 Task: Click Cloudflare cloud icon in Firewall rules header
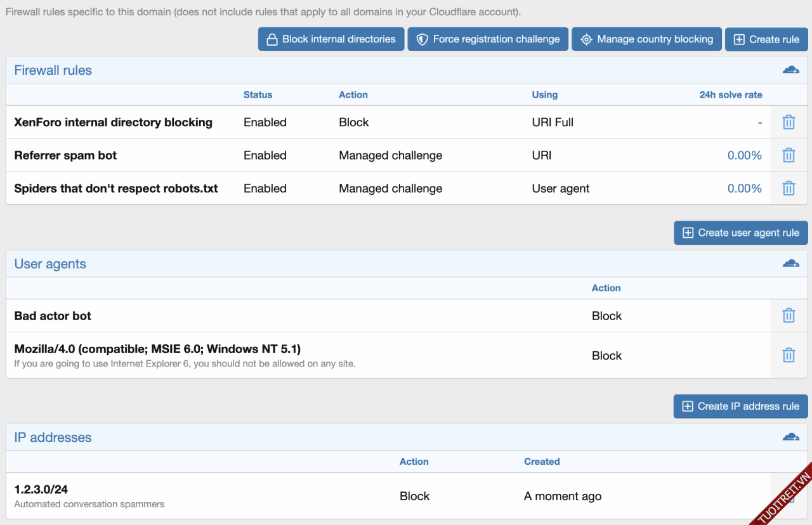point(790,70)
